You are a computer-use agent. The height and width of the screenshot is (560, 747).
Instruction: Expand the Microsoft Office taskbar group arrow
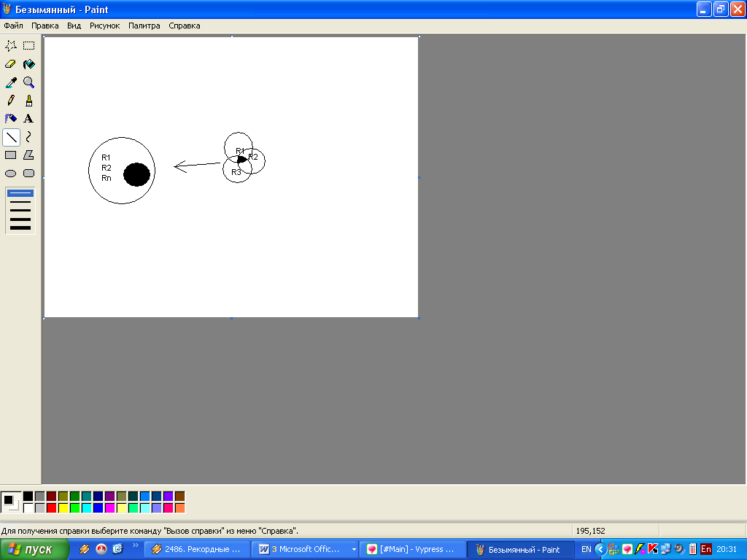(354, 550)
